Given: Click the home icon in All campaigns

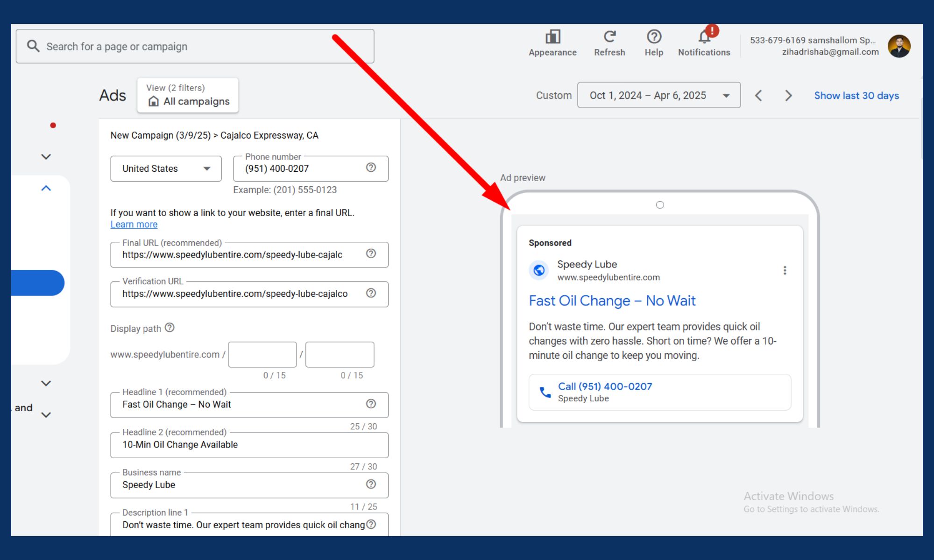Looking at the screenshot, I should tap(153, 101).
